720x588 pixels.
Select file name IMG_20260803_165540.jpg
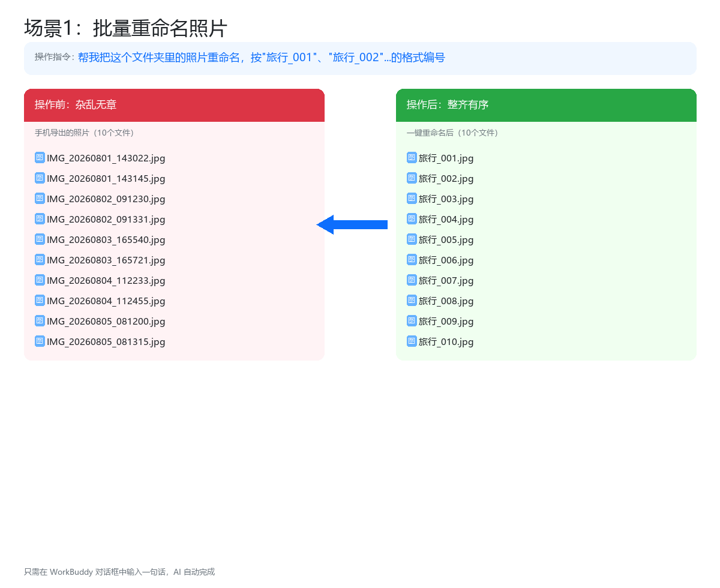click(x=106, y=240)
